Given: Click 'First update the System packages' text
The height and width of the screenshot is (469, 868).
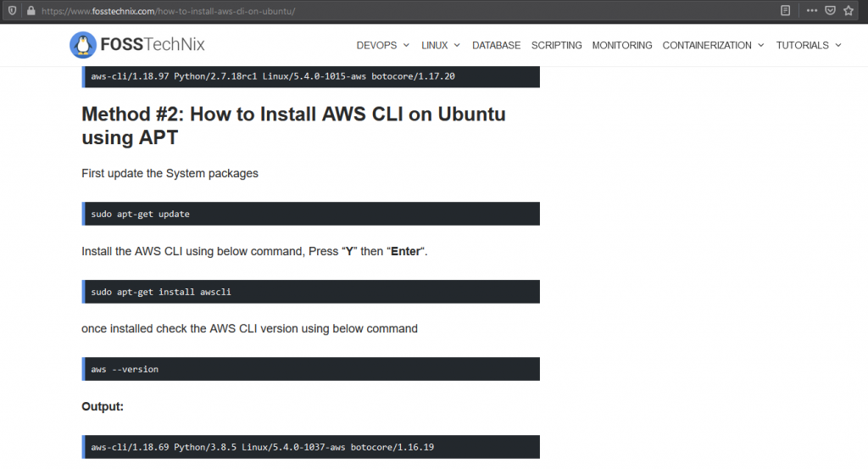Looking at the screenshot, I should 170,173.
